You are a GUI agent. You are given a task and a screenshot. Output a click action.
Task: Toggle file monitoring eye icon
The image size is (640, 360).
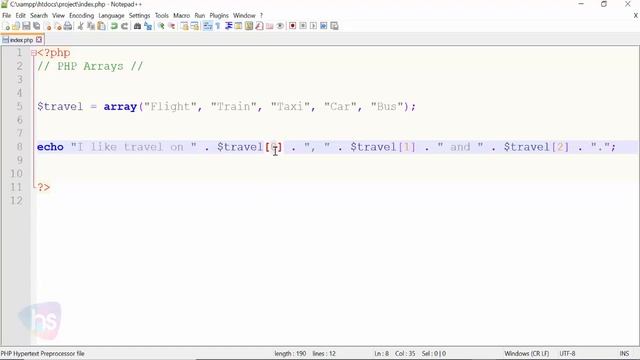[280, 26]
